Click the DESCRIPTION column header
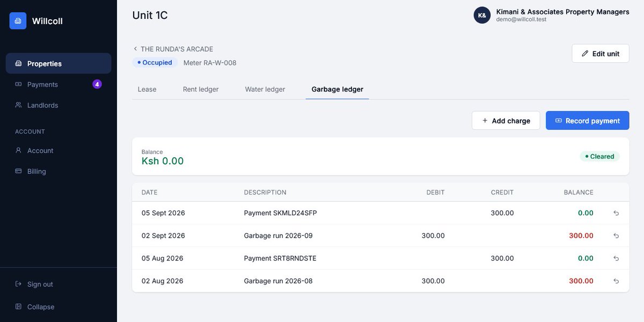The image size is (644, 322). (x=265, y=192)
